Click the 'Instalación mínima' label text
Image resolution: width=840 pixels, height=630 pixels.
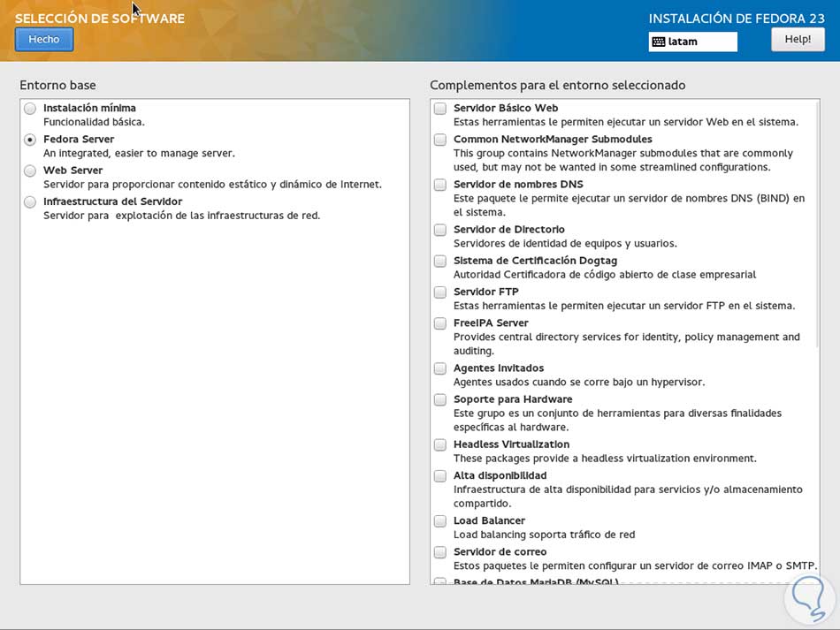tap(89, 108)
